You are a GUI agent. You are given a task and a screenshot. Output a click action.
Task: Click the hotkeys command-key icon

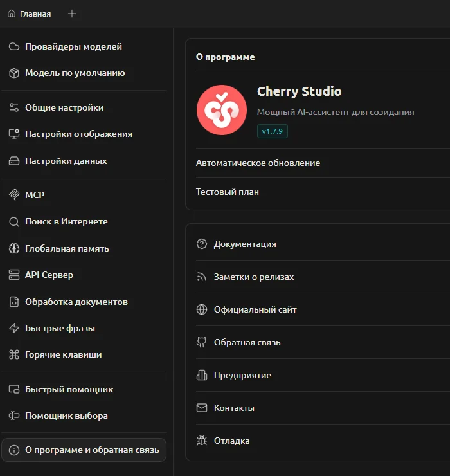[14, 355]
